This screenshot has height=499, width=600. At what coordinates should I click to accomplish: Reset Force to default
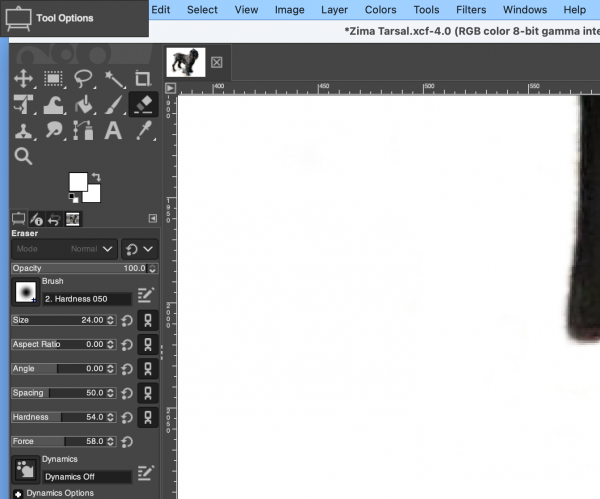127,442
